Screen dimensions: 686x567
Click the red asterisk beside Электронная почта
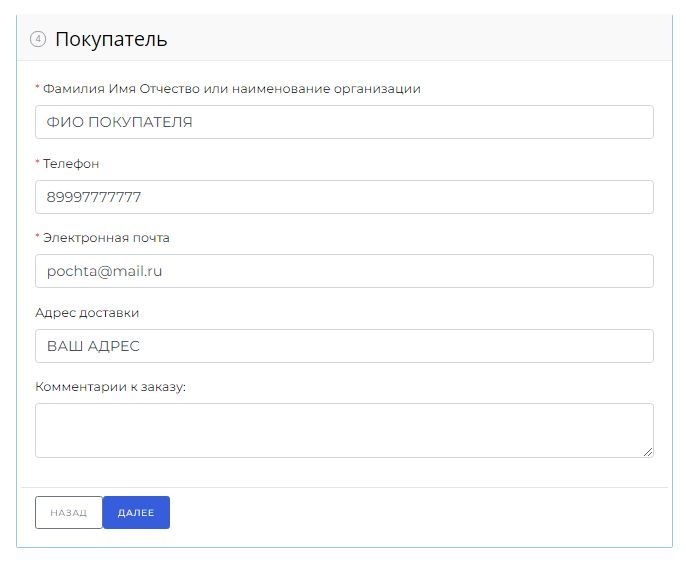point(38,238)
